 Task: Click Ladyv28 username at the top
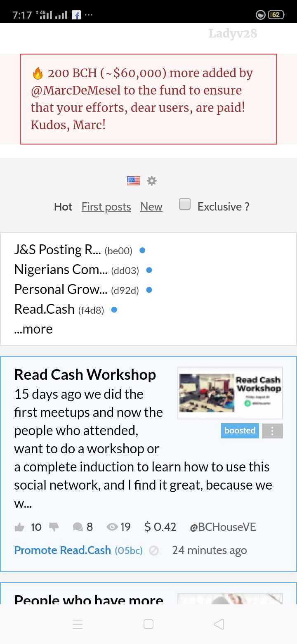[233, 33]
